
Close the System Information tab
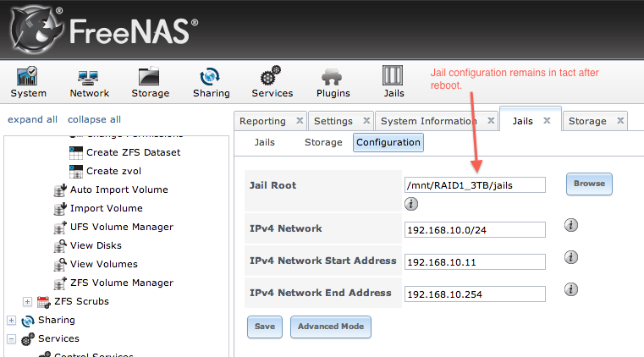pos(491,121)
